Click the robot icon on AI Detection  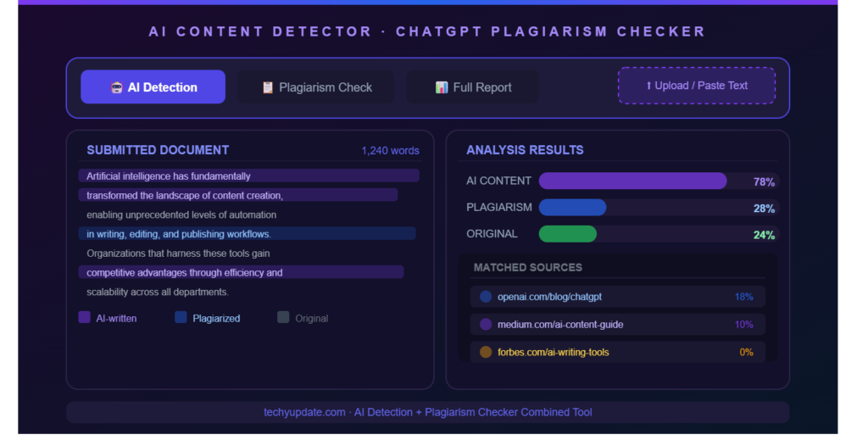[116, 87]
